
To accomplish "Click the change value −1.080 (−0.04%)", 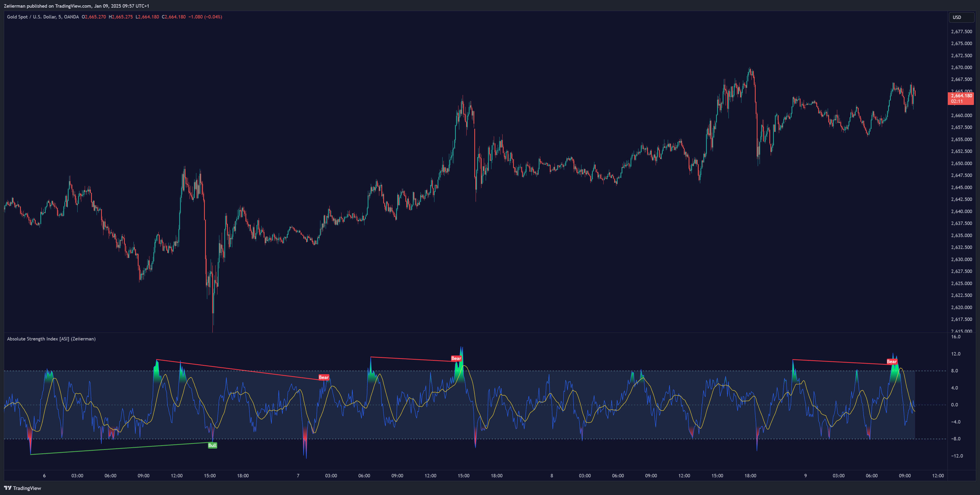I will pos(205,17).
